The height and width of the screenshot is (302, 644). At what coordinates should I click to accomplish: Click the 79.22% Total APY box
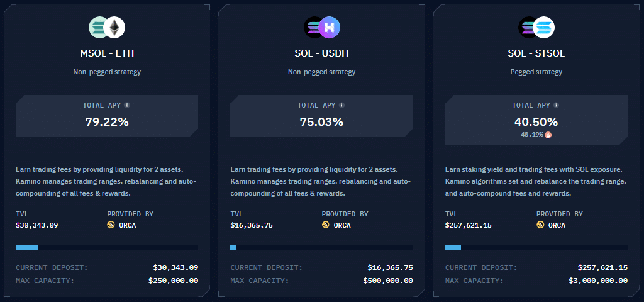pyautogui.click(x=107, y=116)
